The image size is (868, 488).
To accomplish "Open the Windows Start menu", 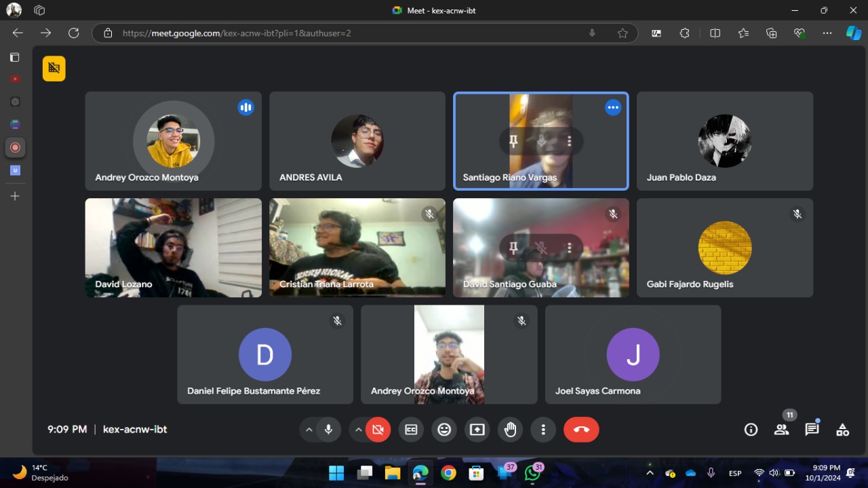I will tap(336, 472).
